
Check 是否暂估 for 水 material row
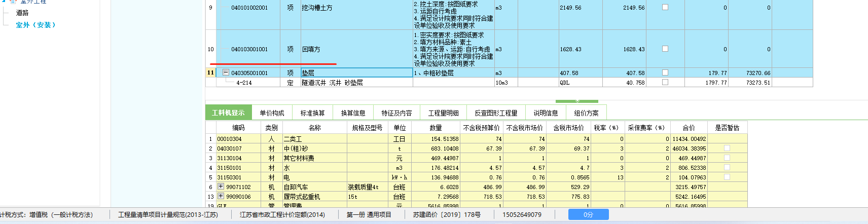[727, 167]
